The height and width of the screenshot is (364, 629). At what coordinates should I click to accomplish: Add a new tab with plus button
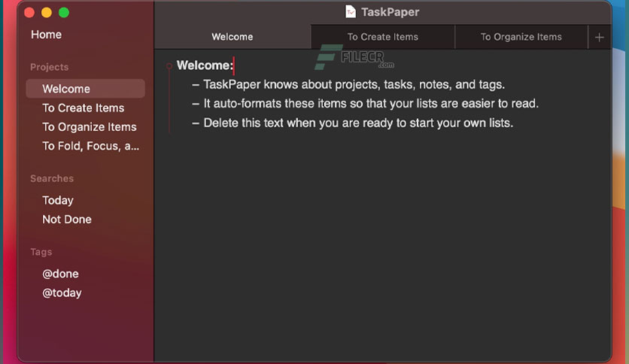[600, 38]
